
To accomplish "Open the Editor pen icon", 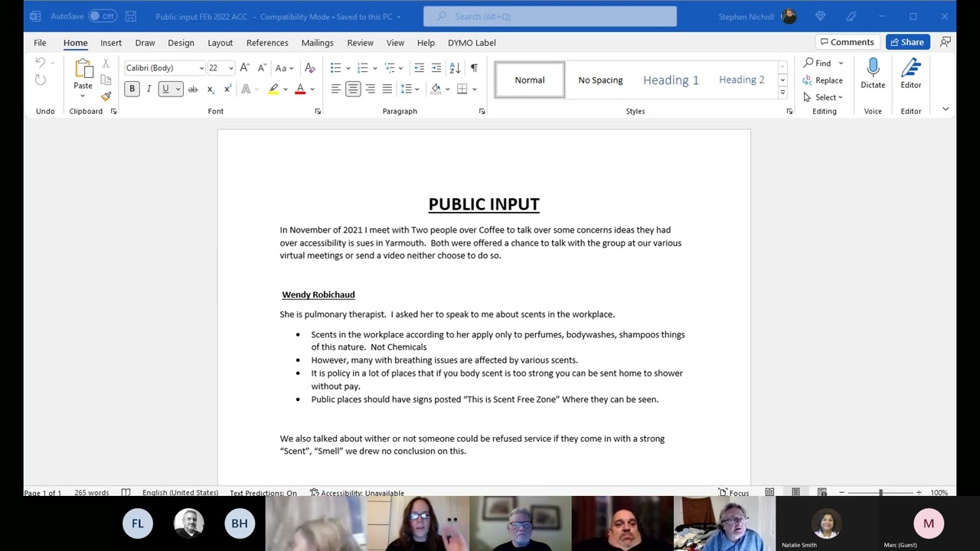I will pyautogui.click(x=910, y=68).
